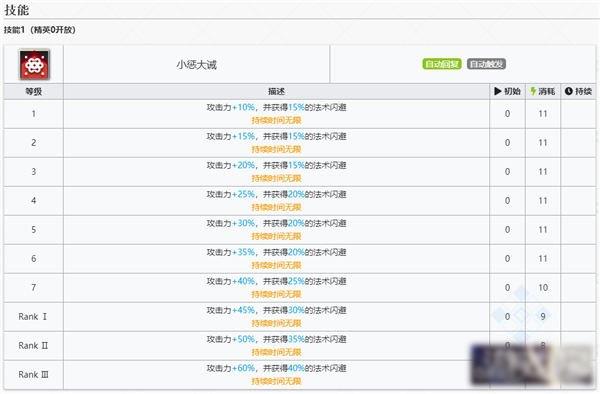This screenshot has height=394, width=600.
Task: Select level 3 row label
Action: [x=34, y=172]
